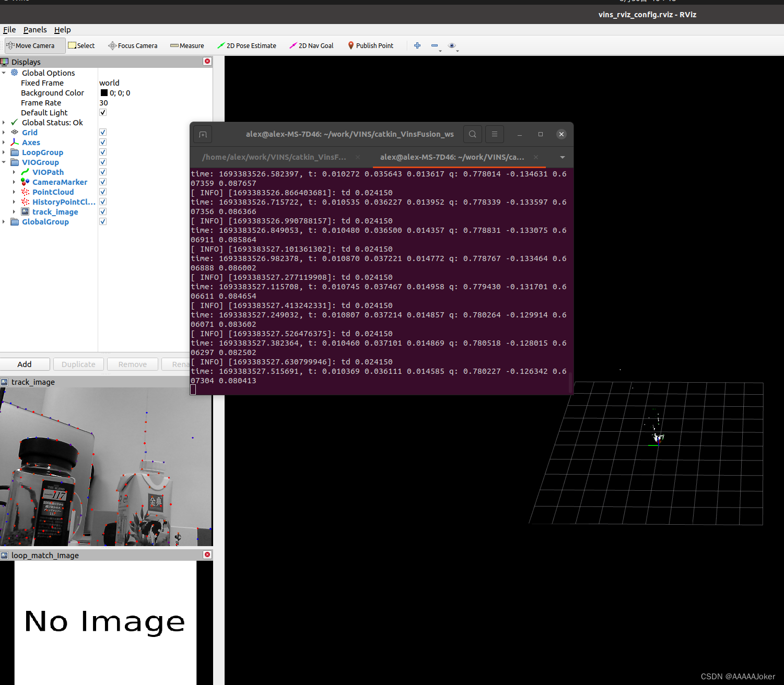Select the Move Camera tool
Viewport: 784px width, 685px height.
[31, 45]
